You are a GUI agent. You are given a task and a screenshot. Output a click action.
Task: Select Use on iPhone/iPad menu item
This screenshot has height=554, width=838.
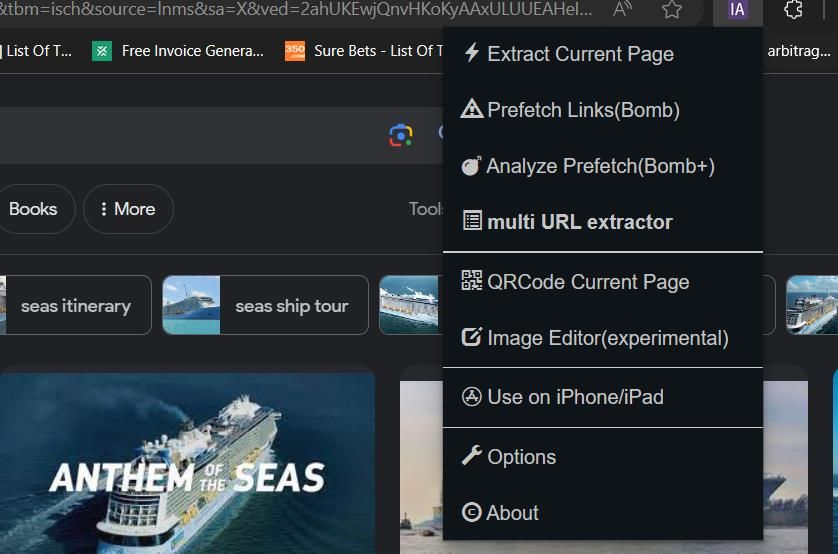575,397
